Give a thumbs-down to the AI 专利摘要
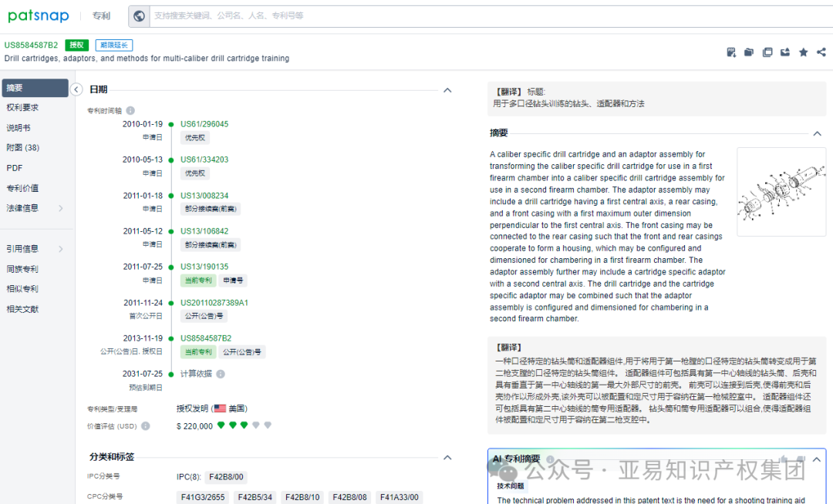Viewport: 833px width, 504px height. coord(800,459)
